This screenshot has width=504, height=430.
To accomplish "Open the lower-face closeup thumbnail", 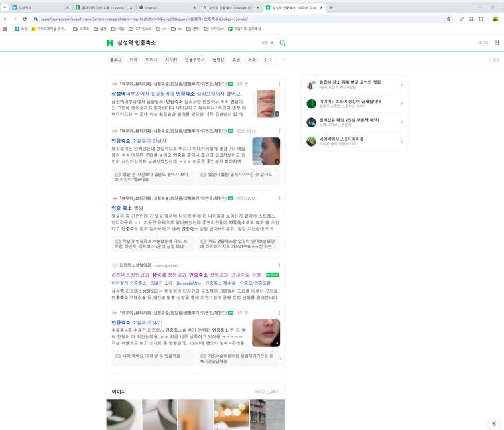I will (x=266, y=333).
